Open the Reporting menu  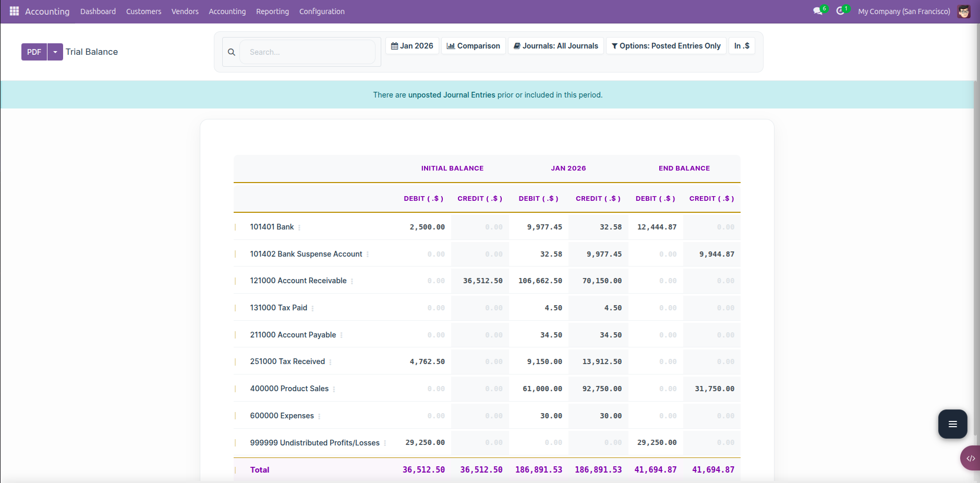pyautogui.click(x=272, y=11)
